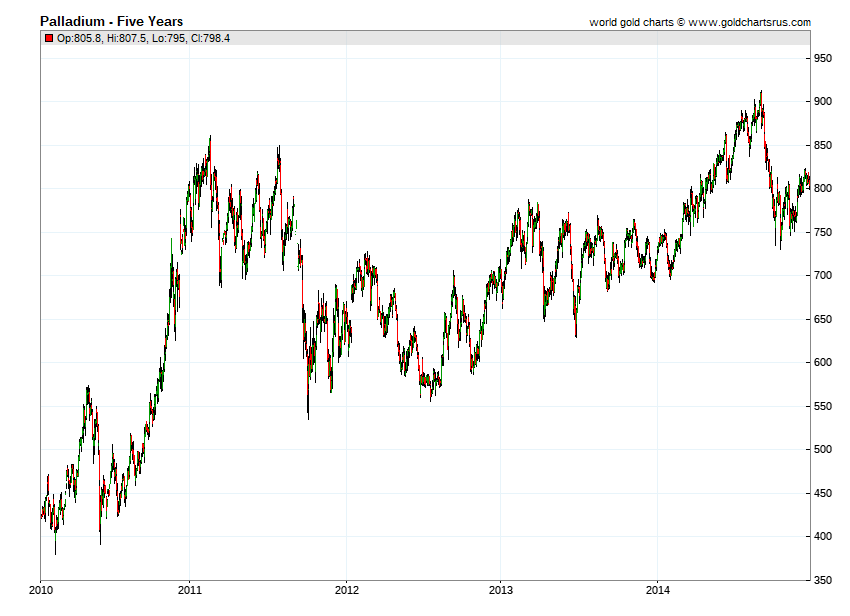Screen dimensions: 850x616
Task: Click the 850 y-axis label
Action: point(823,145)
